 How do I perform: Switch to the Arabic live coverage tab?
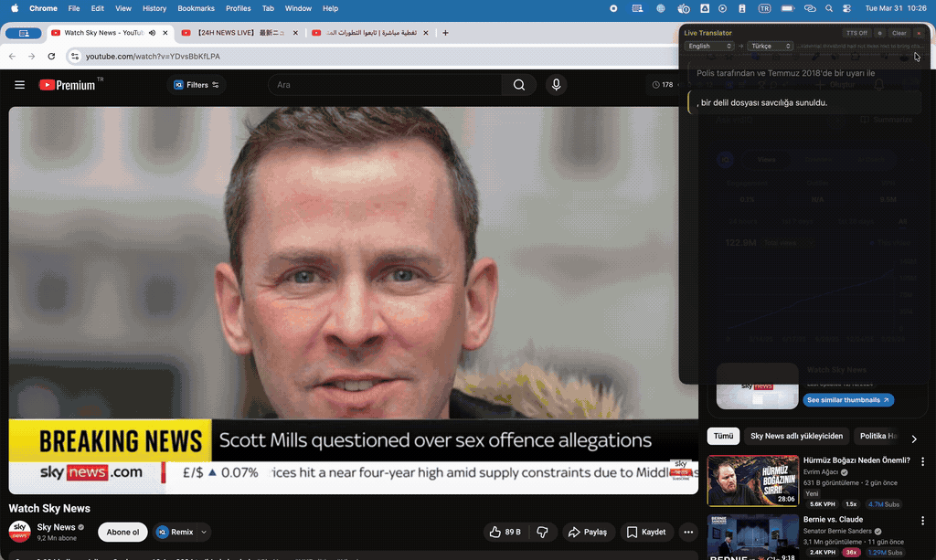[x=371, y=33]
